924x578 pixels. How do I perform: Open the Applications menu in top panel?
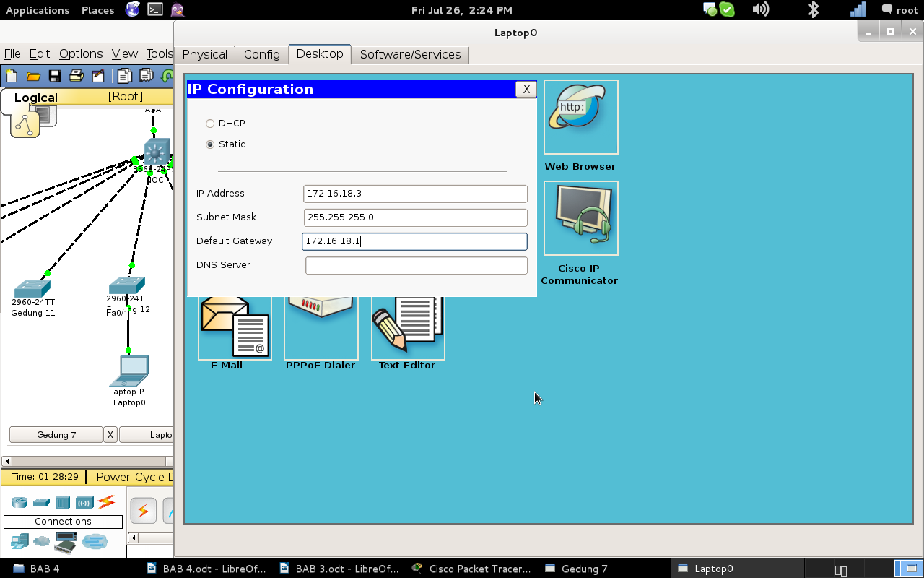pyautogui.click(x=38, y=10)
